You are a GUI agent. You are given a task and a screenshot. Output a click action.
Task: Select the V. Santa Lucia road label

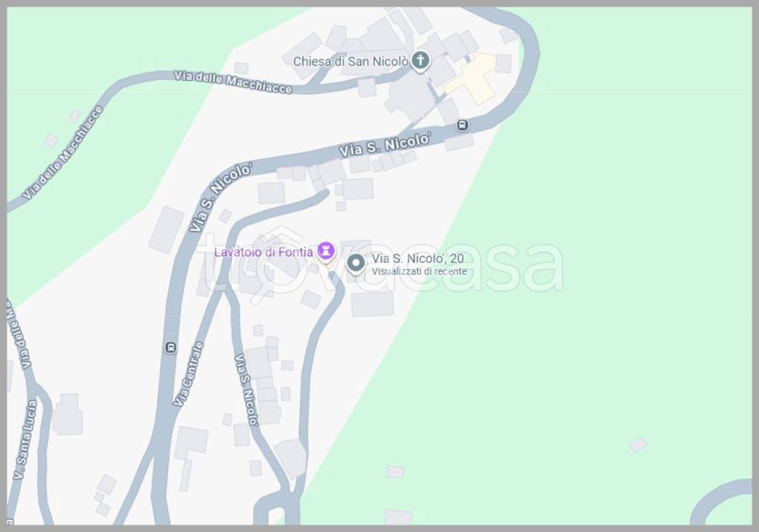(24, 439)
